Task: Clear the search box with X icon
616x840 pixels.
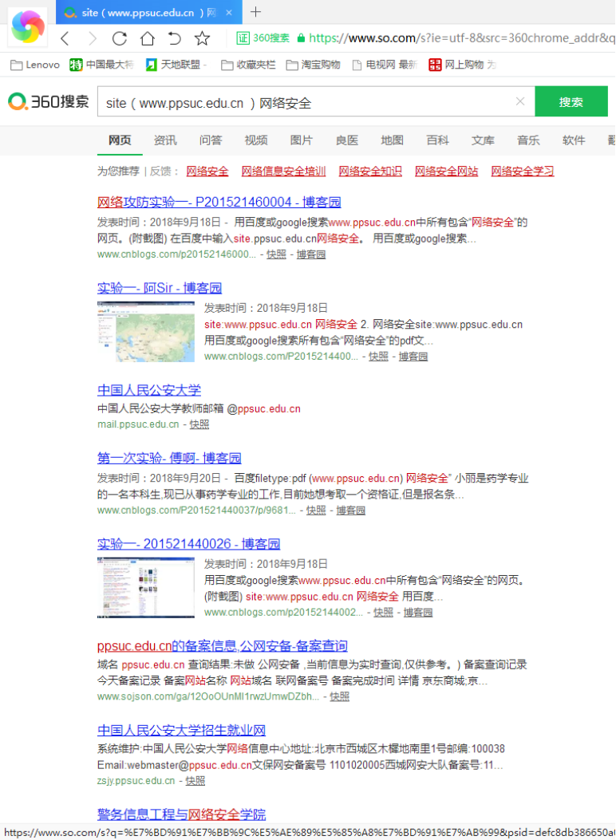Action: coord(520,101)
